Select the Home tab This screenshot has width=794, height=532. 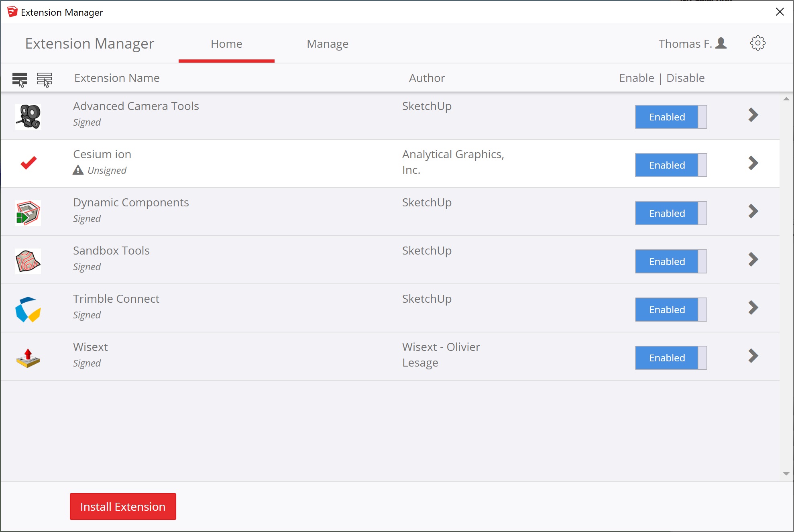click(226, 44)
